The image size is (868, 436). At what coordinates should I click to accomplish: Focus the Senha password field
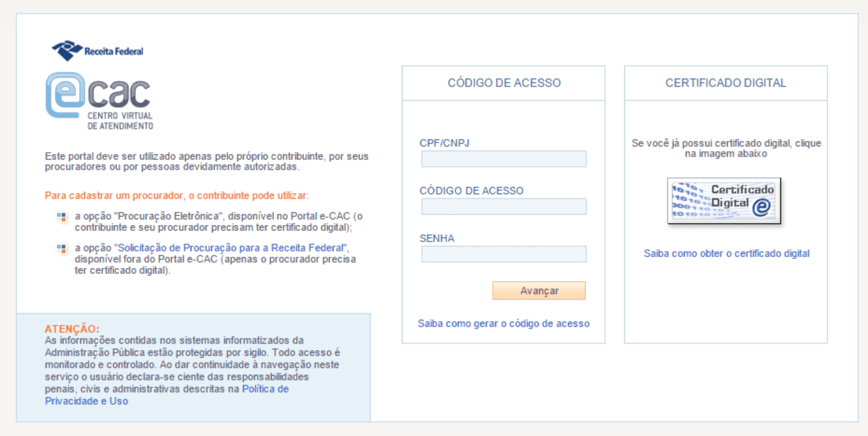[504, 254]
